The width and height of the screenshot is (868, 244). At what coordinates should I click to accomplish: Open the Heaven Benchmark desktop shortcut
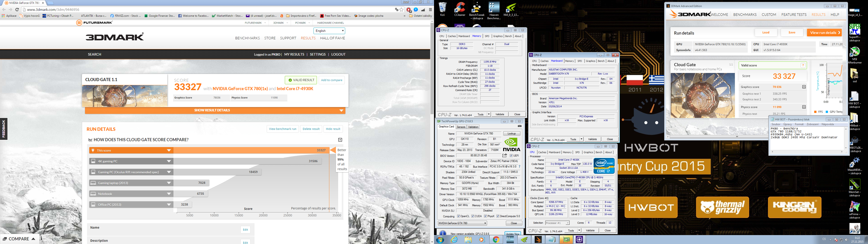(494, 11)
